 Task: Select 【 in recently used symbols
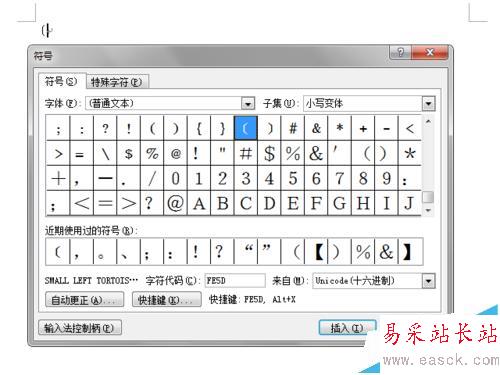point(316,252)
